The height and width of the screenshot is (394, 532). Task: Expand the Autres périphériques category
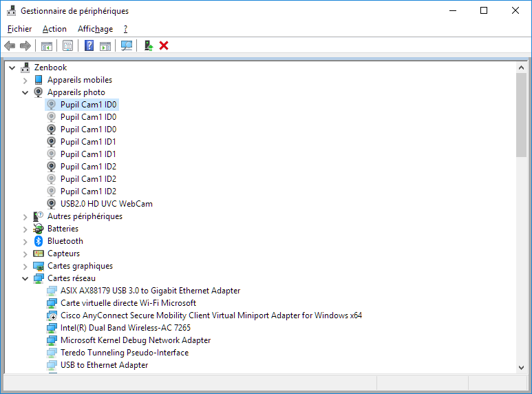tap(25, 217)
